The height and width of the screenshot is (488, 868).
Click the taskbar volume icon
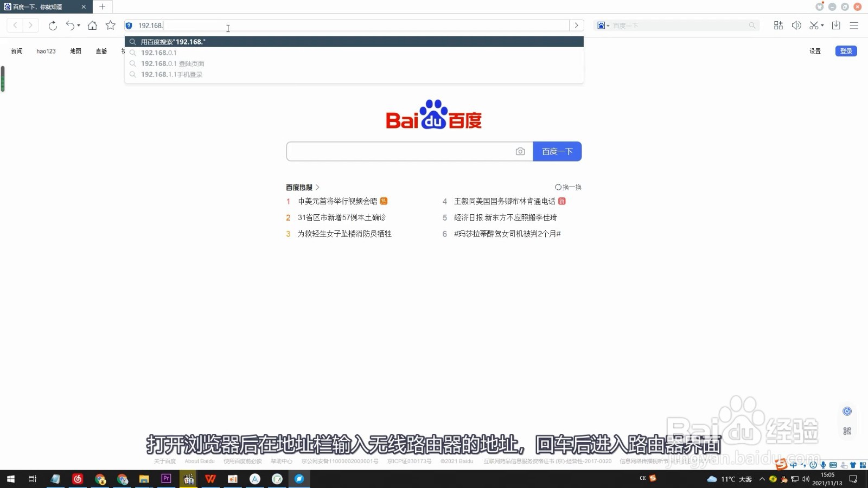pos(805,479)
